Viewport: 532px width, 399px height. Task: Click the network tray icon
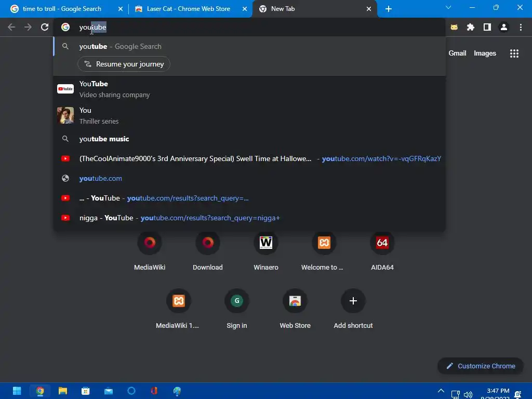pyautogui.click(x=455, y=395)
